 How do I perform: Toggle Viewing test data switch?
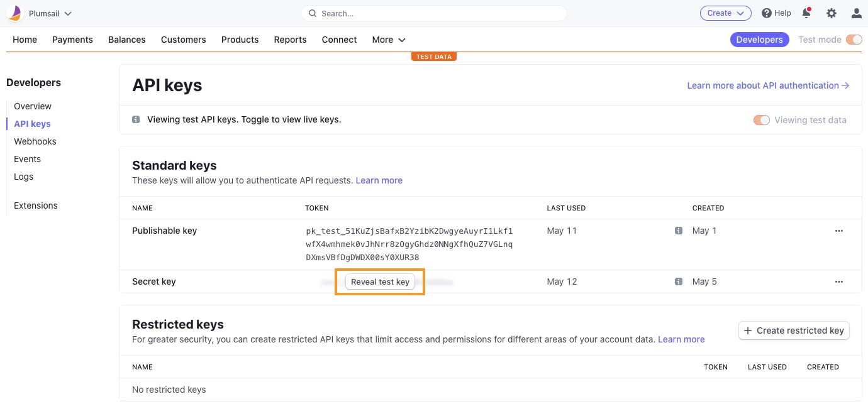point(762,120)
